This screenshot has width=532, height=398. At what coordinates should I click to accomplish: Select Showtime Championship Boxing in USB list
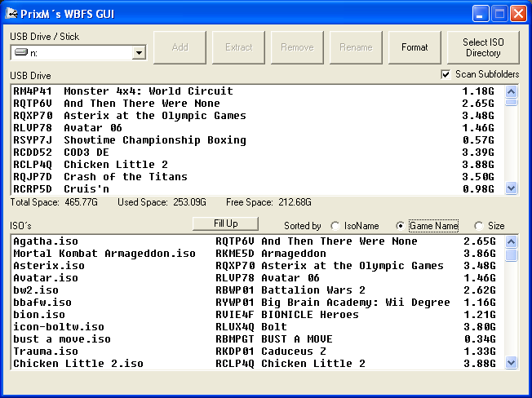tap(153, 140)
